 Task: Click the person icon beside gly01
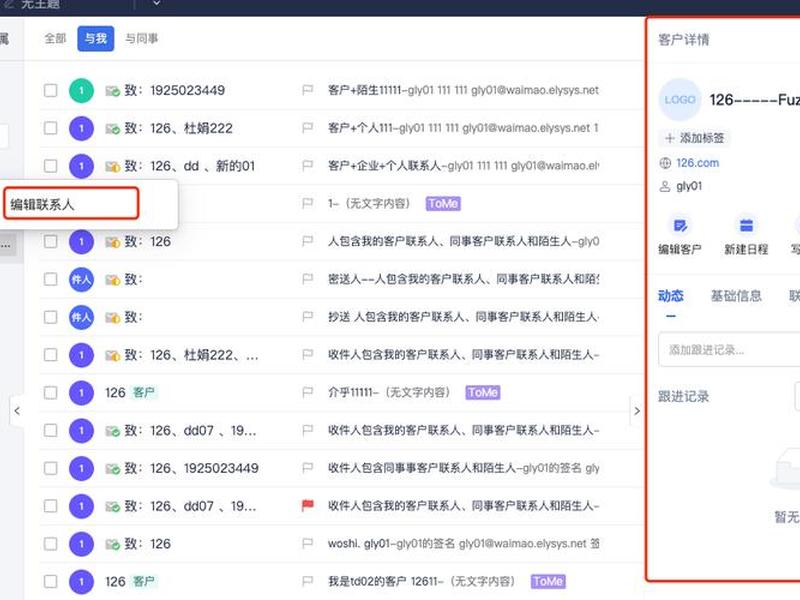pos(665,186)
